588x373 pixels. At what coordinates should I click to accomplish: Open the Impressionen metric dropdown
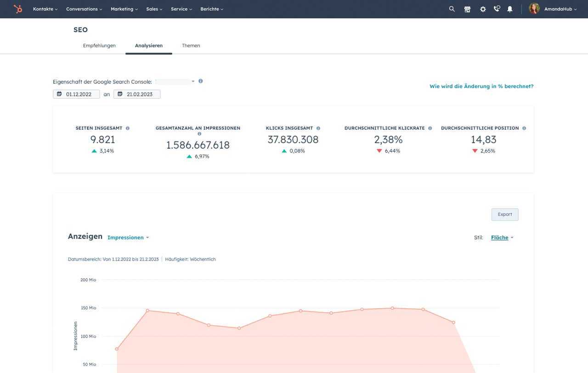pyautogui.click(x=128, y=237)
